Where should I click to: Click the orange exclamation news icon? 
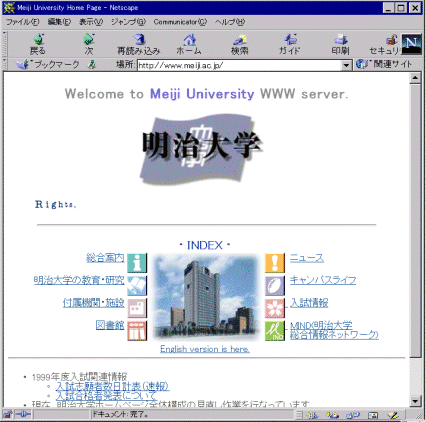click(x=275, y=263)
